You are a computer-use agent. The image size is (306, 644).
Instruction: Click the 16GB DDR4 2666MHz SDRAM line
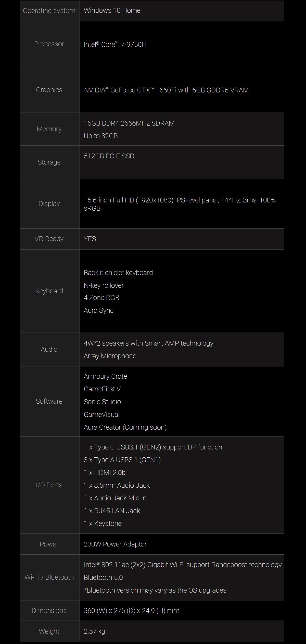pyautogui.click(x=129, y=123)
